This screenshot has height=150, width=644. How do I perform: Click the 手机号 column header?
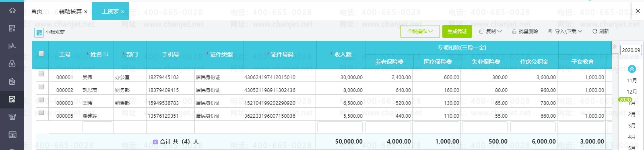(x=171, y=54)
